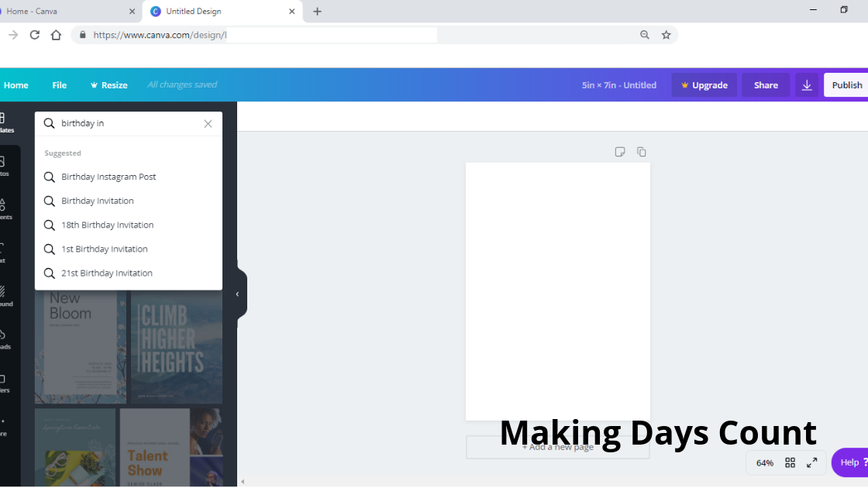
Task: Duplicate the current page
Action: point(641,152)
